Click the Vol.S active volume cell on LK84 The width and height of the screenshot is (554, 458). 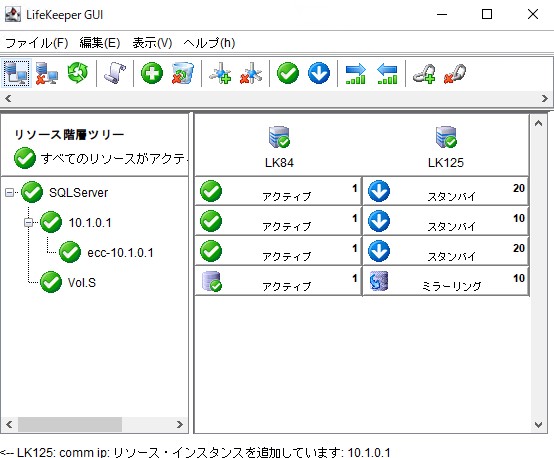(x=278, y=281)
